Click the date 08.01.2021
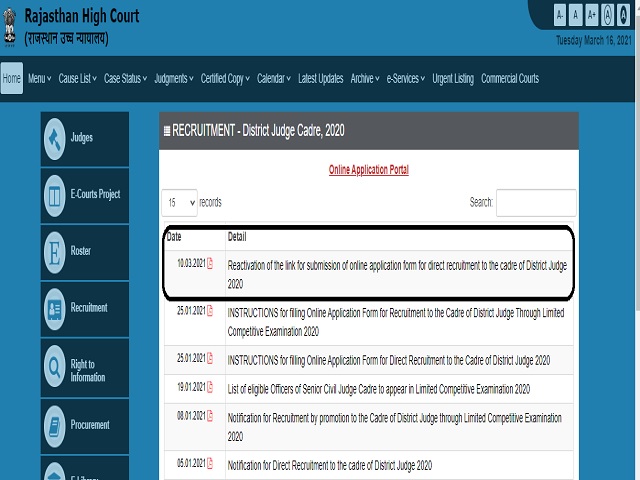 tap(191, 416)
